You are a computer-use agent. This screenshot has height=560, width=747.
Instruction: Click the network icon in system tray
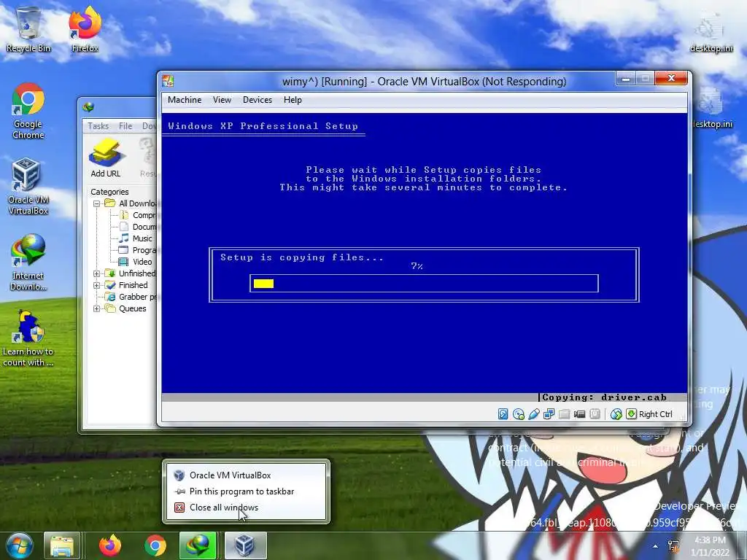coord(673,546)
